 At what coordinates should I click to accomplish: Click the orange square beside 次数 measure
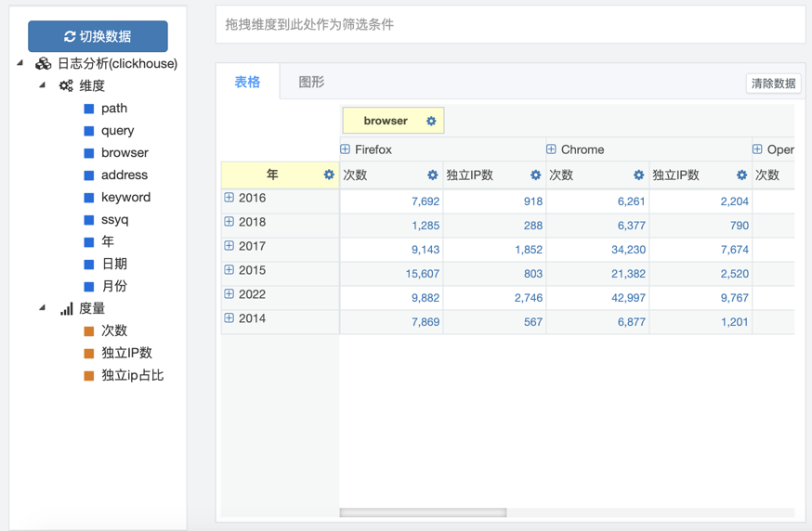tap(89, 331)
